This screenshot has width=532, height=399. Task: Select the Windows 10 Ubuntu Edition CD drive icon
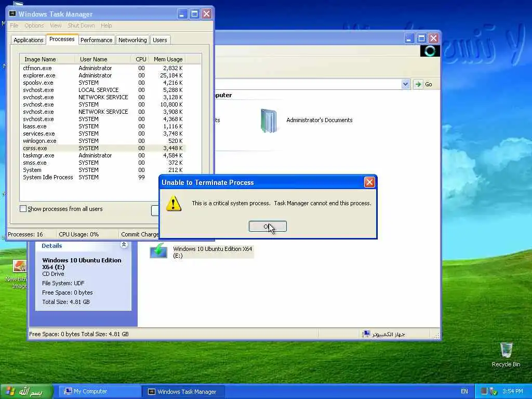tap(158, 251)
